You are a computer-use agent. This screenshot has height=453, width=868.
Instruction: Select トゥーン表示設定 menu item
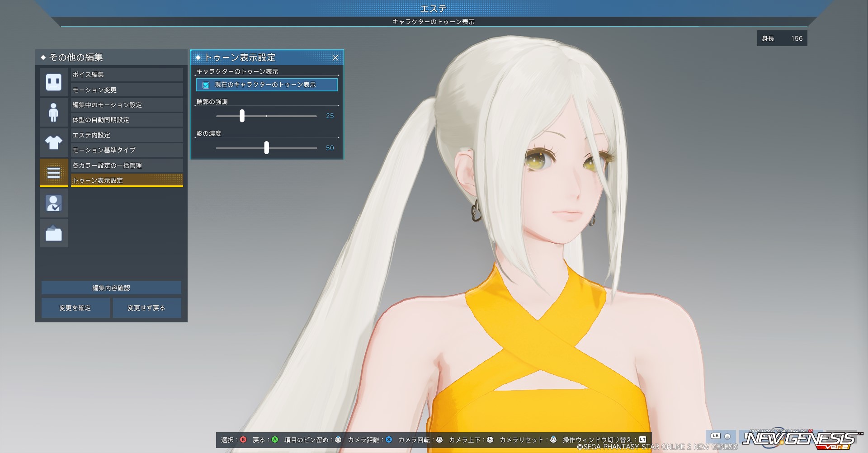(x=127, y=180)
